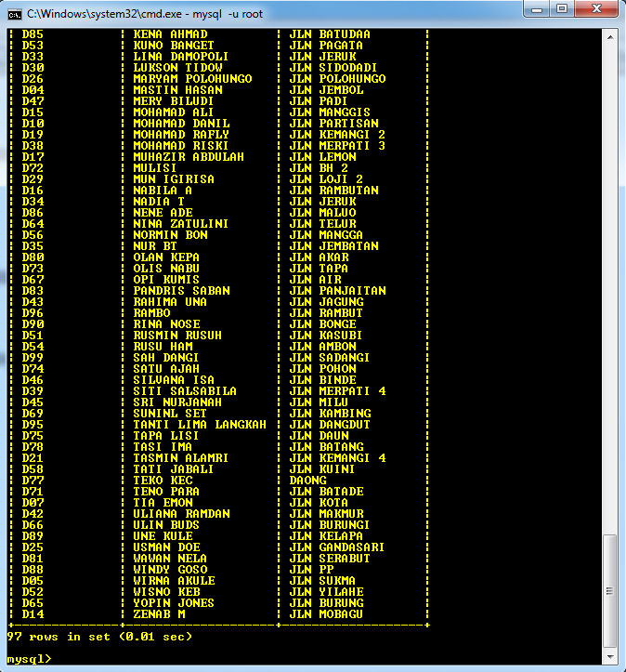Select the name 'MERY BILUDI'
The width and height of the screenshot is (626, 672).
(x=174, y=101)
